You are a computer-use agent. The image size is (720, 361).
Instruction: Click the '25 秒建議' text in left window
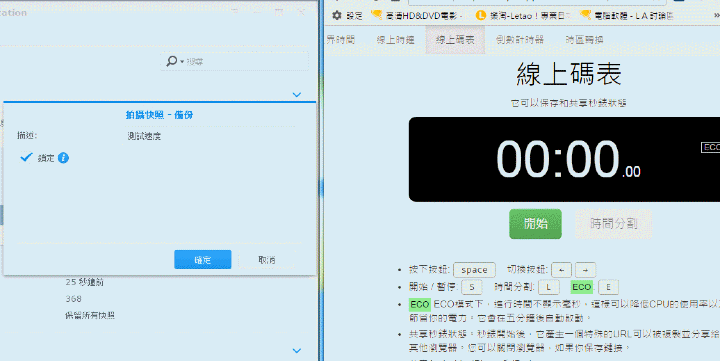point(84,282)
